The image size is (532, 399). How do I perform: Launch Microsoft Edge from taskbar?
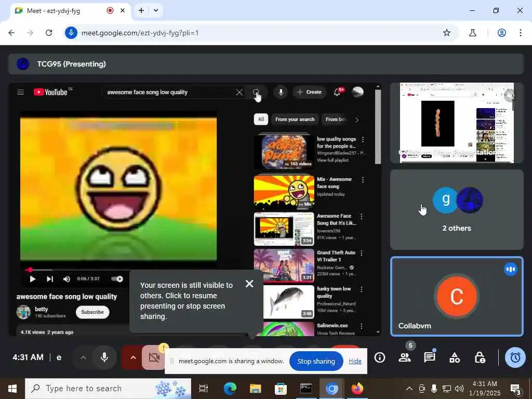click(230, 389)
